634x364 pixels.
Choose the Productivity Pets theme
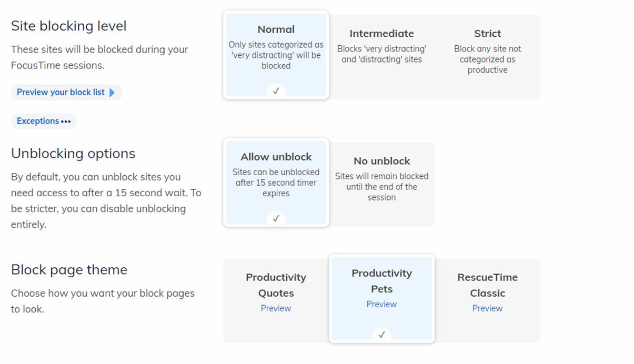[x=381, y=281]
